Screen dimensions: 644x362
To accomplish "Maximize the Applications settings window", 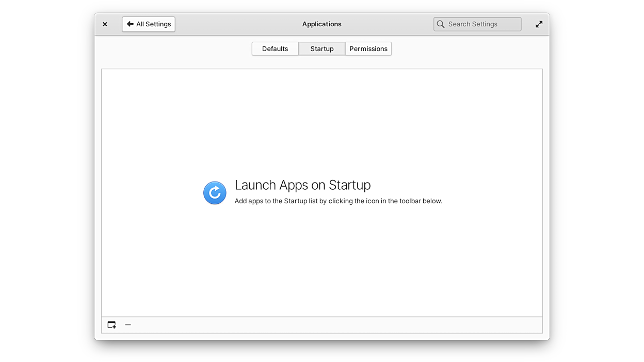I will click(x=539, y=24).
